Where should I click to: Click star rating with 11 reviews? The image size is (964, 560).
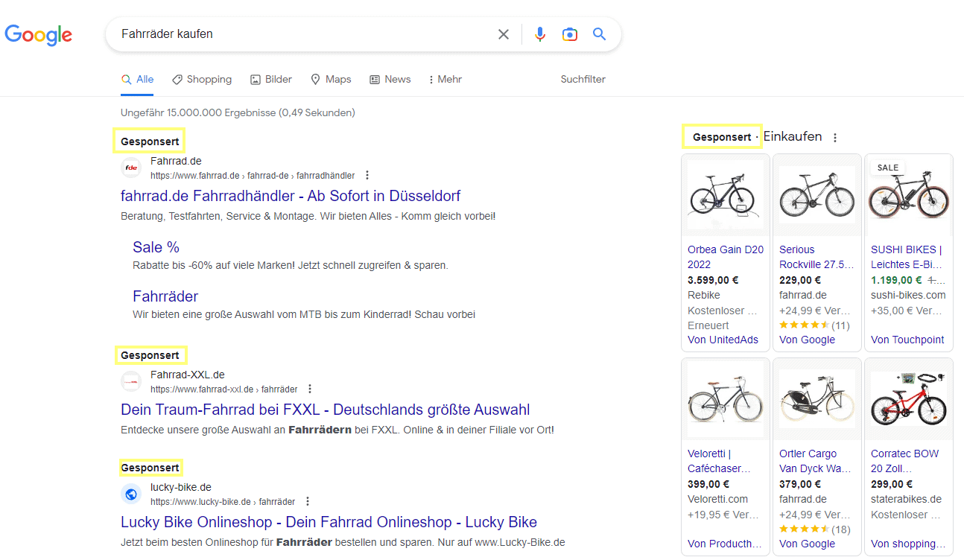[814, 325]
